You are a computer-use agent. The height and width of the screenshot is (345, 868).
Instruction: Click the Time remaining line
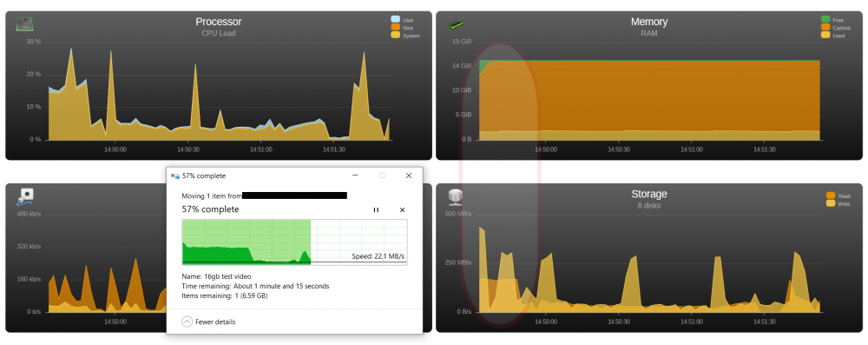pos(255,286)
